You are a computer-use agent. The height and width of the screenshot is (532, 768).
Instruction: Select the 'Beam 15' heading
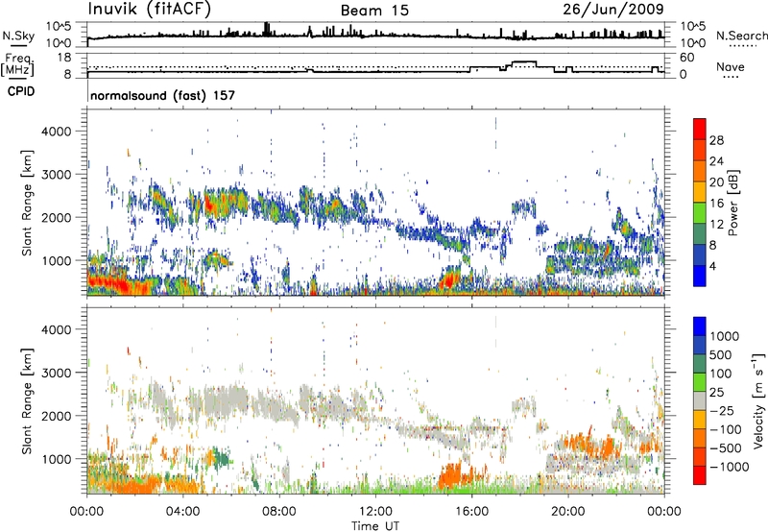click(x=374, y=11)
